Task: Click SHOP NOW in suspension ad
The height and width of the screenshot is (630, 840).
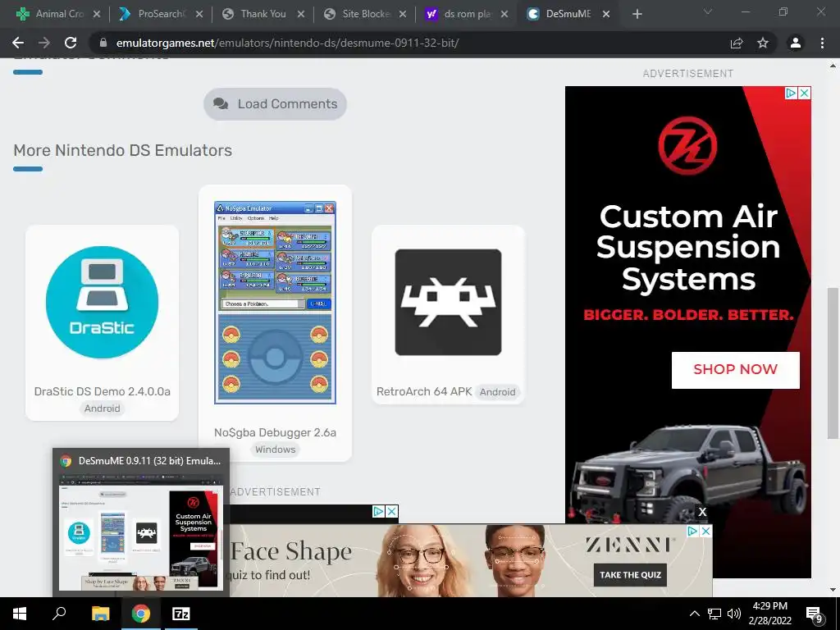Action: (735, 370)
